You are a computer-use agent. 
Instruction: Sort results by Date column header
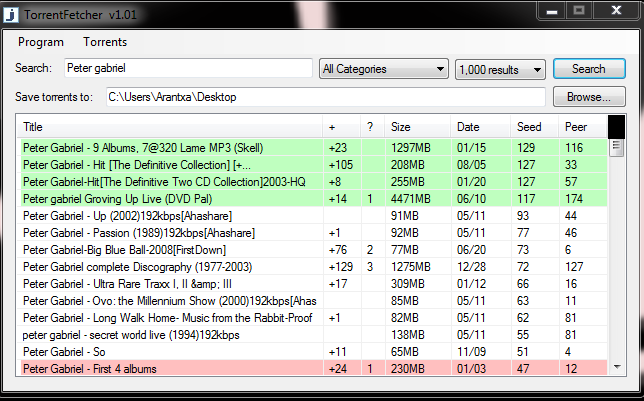(467, 127)
